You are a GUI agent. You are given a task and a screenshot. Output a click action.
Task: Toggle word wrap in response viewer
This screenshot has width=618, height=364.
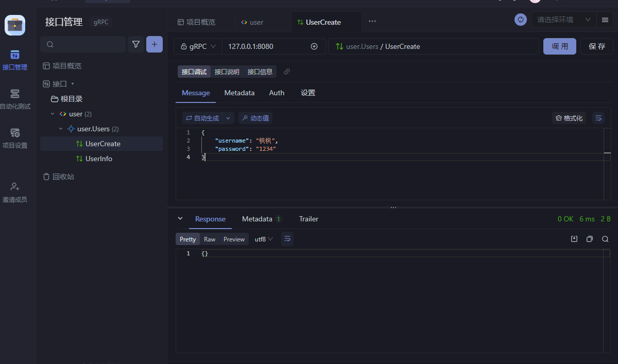click(x=287, y=239)
